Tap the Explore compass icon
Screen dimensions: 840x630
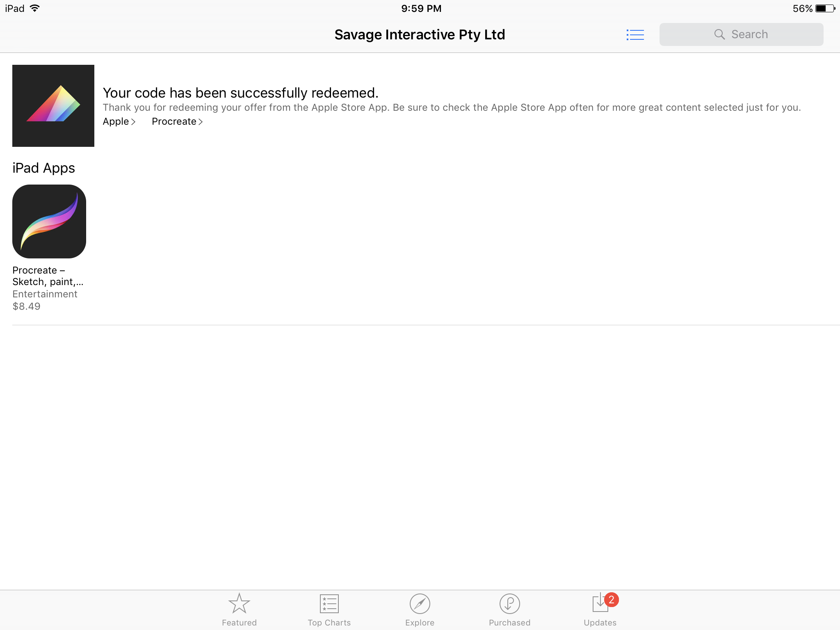(x=420, y=603)
